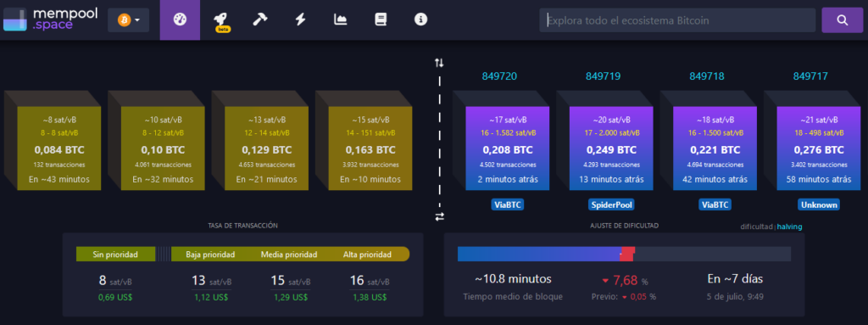This screenshot has width=868, height=325.
Task: Go to mempool.space home logo
Action: (x=50, y=20)
